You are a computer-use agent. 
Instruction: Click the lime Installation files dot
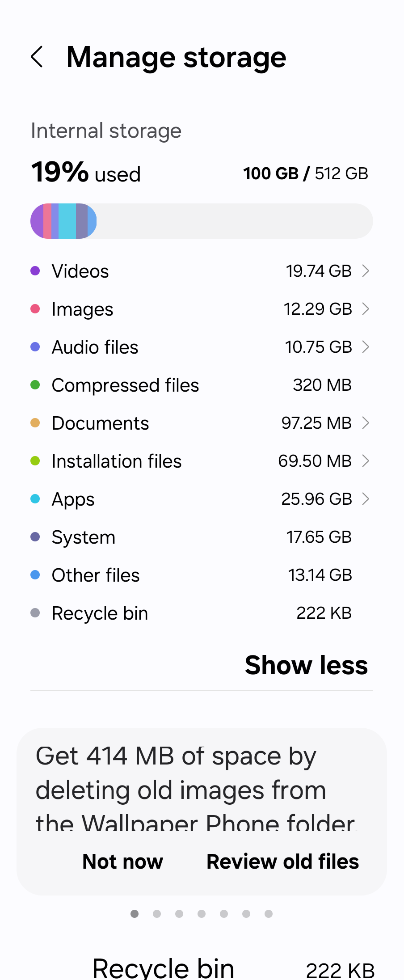tap(35, 460)
